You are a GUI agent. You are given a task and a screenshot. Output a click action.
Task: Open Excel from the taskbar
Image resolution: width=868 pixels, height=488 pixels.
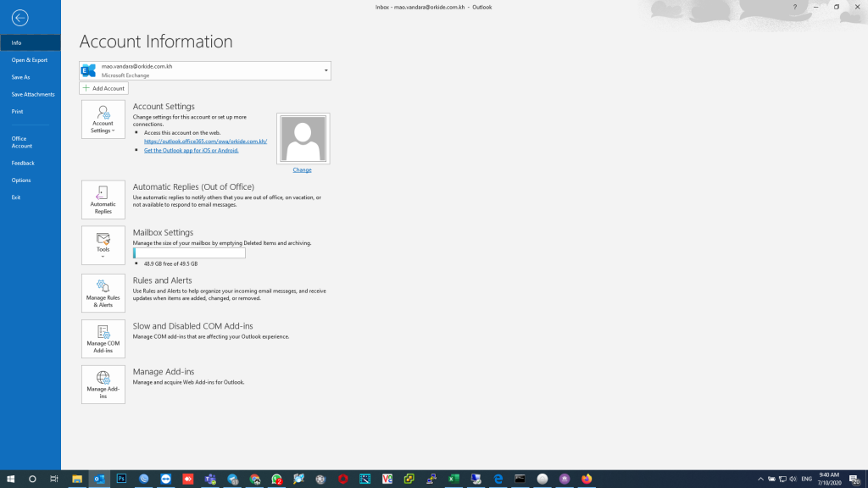453,479
